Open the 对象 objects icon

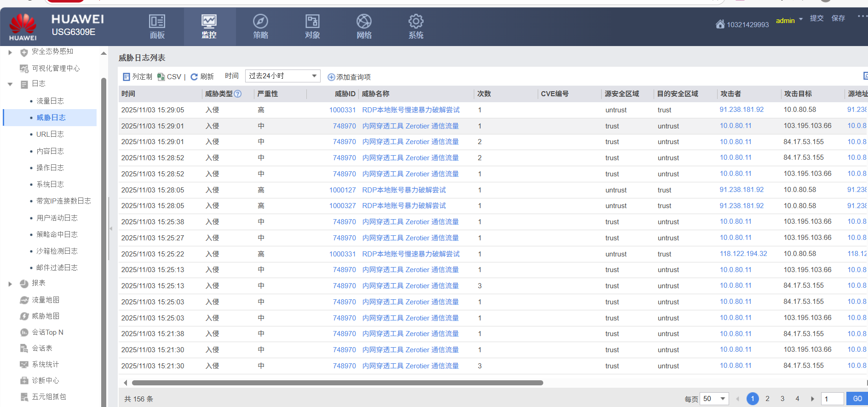[x=312, y=22]
